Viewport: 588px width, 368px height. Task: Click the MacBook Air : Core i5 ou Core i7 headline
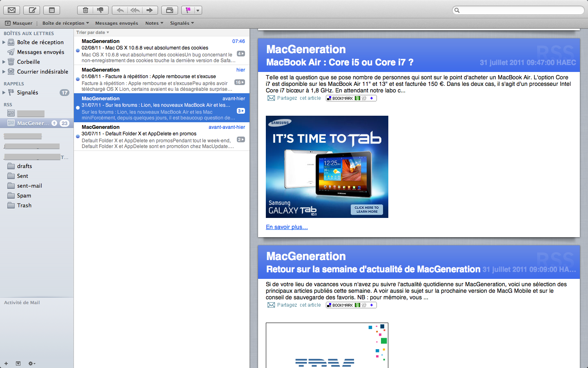coord(340,62)
